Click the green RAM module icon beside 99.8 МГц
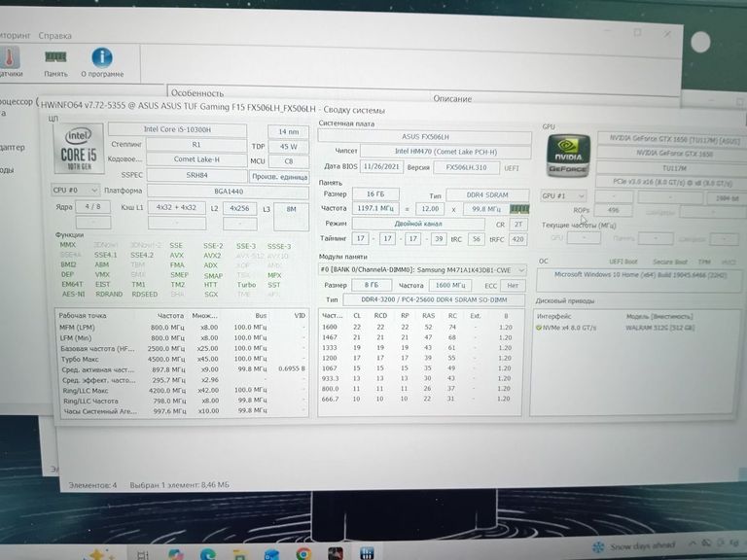The image size is (747, 560). point(518,208)
